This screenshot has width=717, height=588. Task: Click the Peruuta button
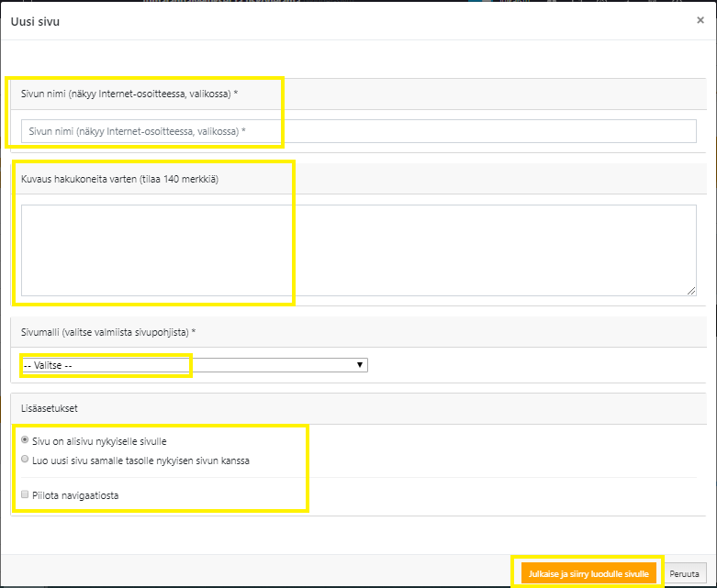[x=684, y=574]
